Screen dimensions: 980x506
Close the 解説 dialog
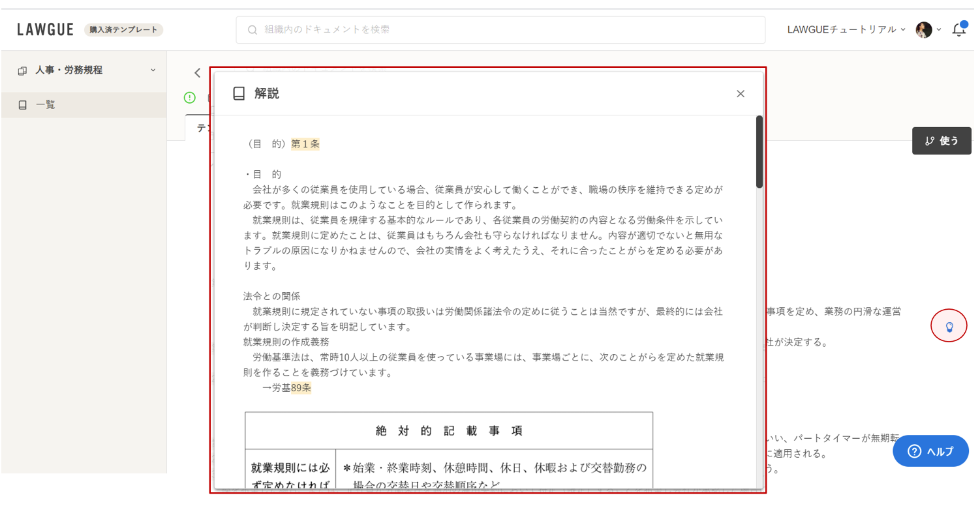pyautogui.click(x=740, y=94)
